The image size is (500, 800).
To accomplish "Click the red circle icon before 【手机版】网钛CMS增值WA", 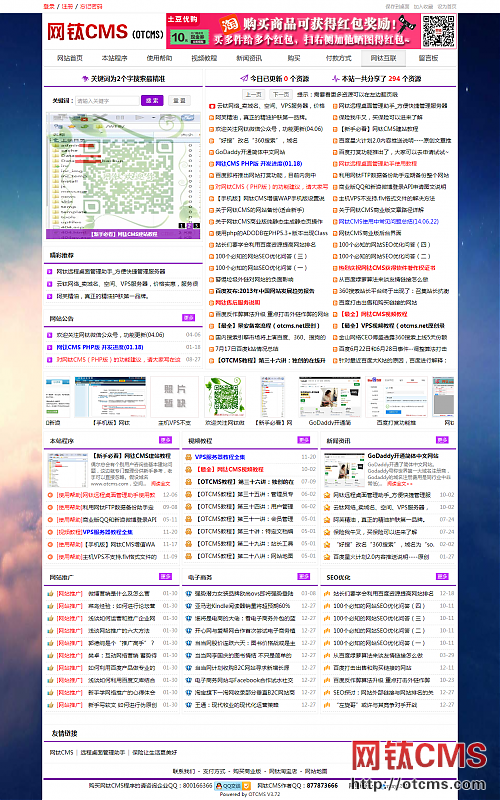I will click(50, 544).
